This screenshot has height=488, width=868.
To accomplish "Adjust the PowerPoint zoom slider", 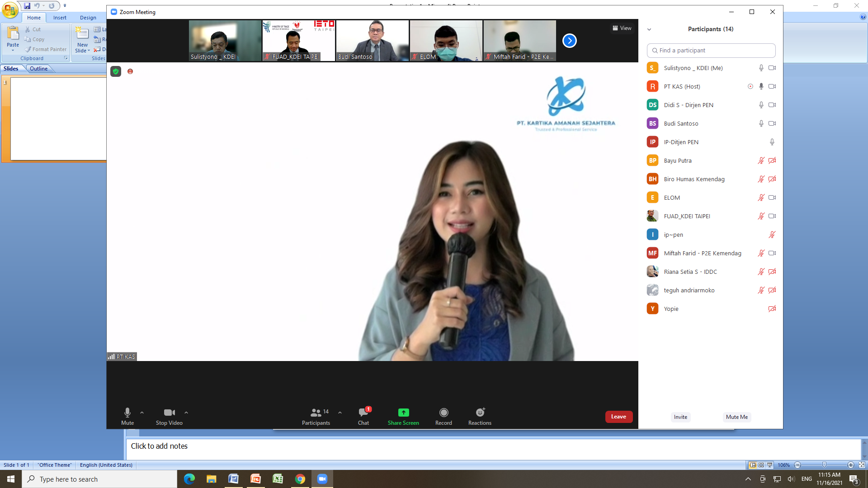I will pos(824,465).
